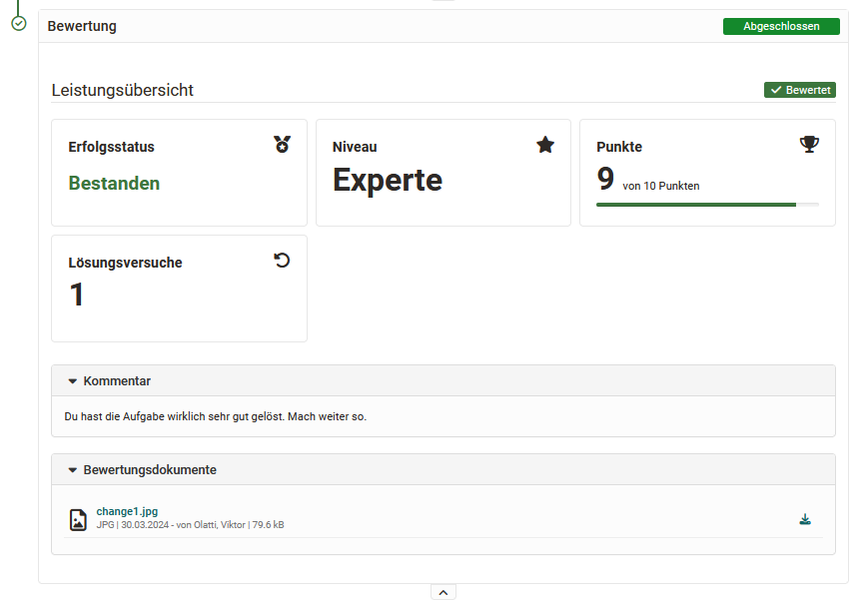Collapse the Bewertung panel with bottom chevron
The width and height of the screenshot is (868, 600).
click(x=443, y=592)
